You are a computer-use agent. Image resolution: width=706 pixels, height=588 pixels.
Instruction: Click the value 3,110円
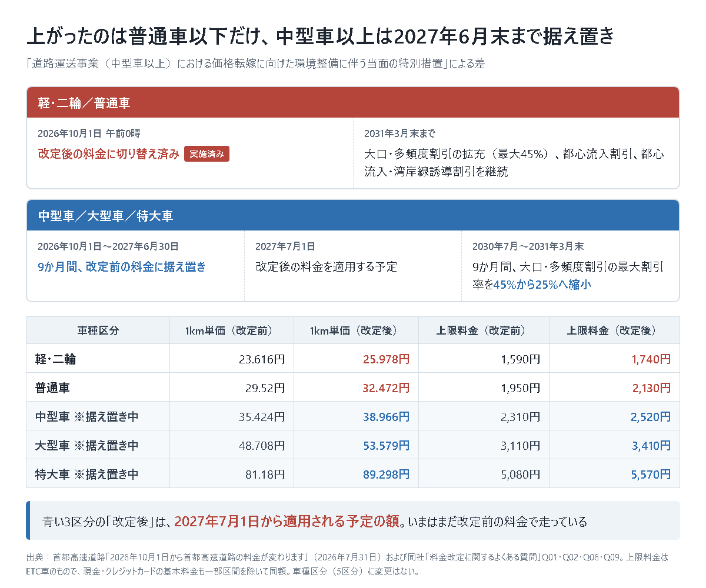[x=521, y=445]
